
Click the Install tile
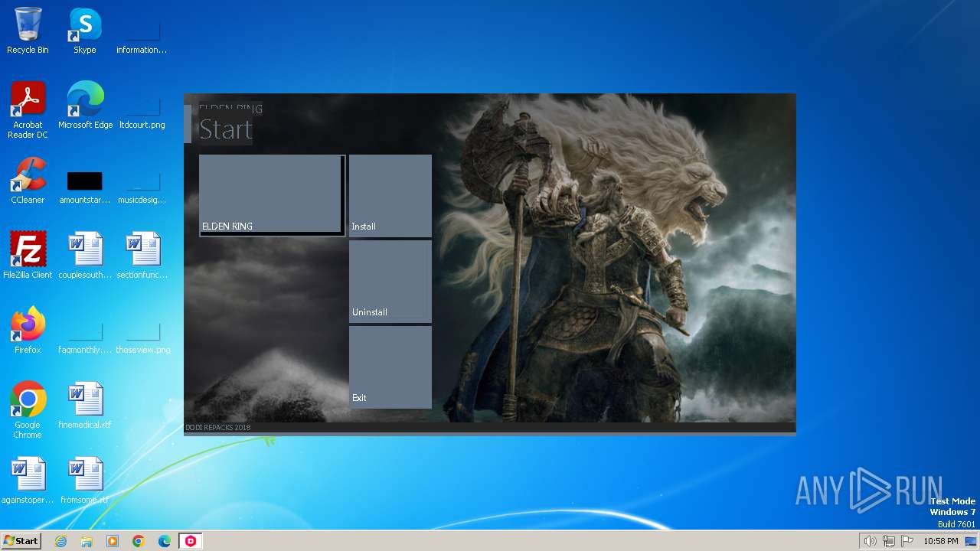(390, 195)
